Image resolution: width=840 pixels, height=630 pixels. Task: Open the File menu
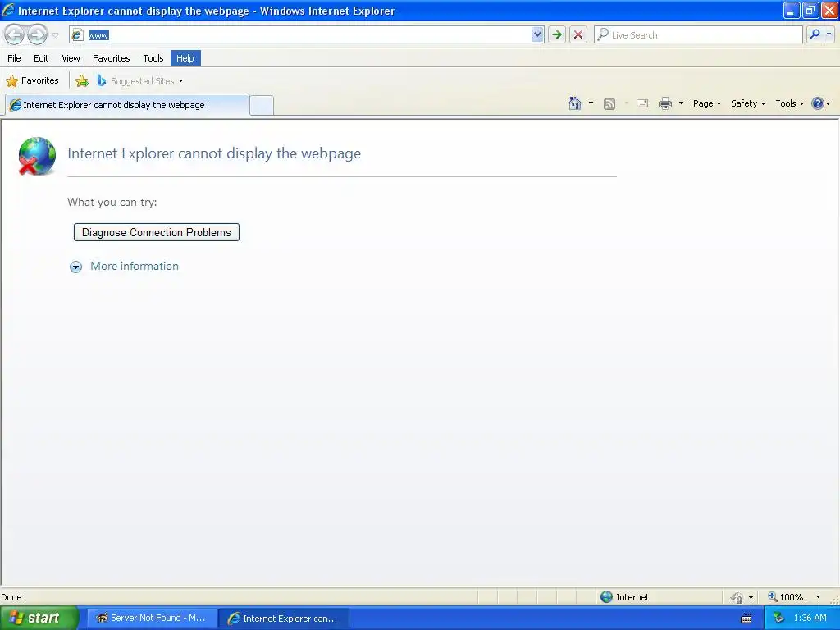tap(15, 58)
